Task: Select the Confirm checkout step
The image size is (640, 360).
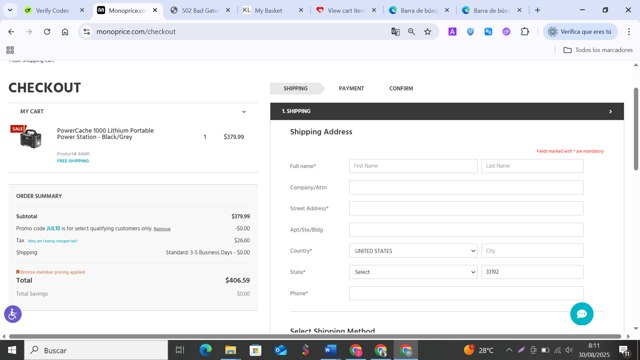Action: (401, 88)
